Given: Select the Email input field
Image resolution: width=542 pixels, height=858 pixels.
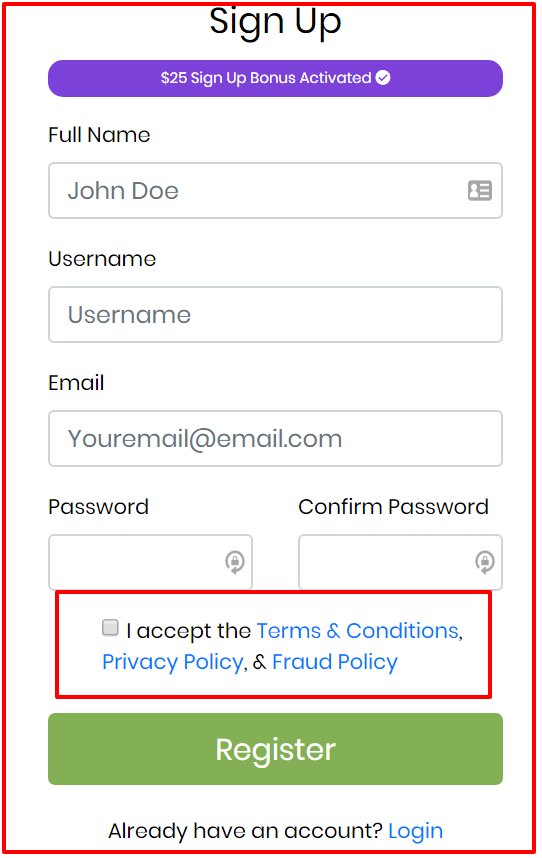Looking at the screenshot, I should pos(275,439).
